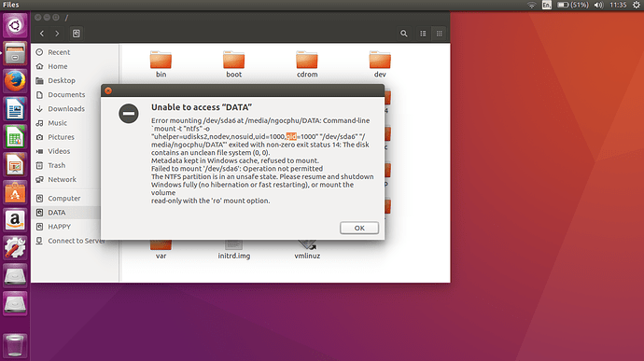This screenshot has height=361, width=644.
Task: Click the root path disk button
Action: coord(77,34)
